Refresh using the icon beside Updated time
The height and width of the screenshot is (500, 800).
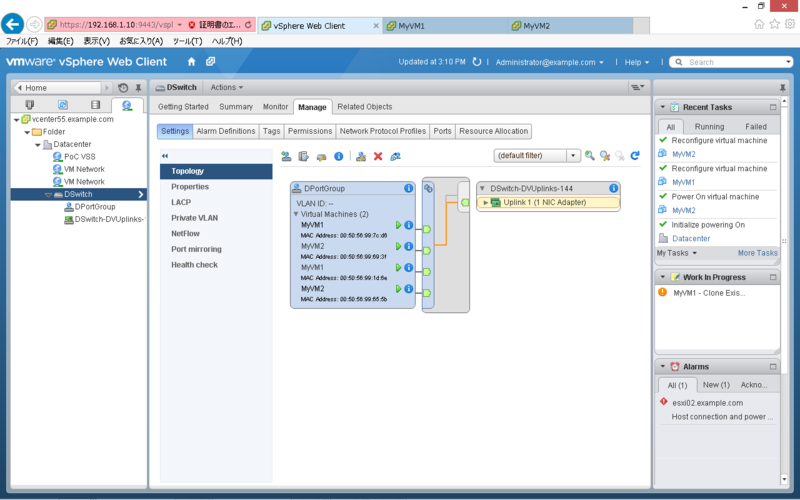click(x=477, y=62)
